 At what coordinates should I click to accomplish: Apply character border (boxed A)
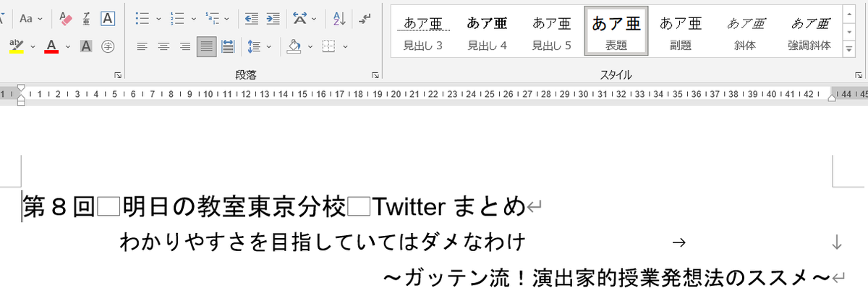(108, 18)
